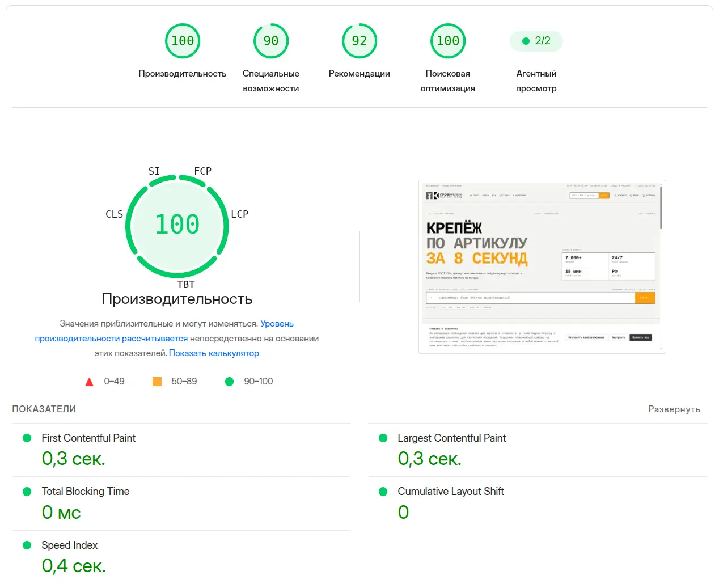
Task: Expand metrics with Развернуть
Action: coord(674,409)
